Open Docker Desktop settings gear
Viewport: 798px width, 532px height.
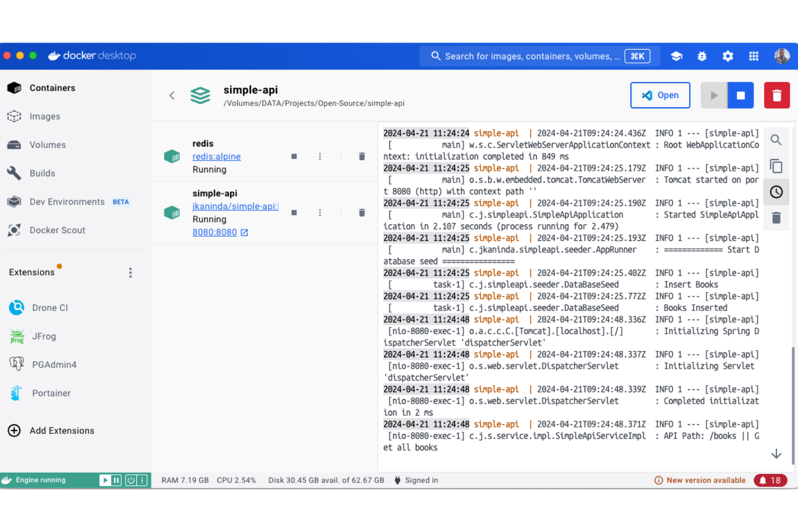[728, 56]
